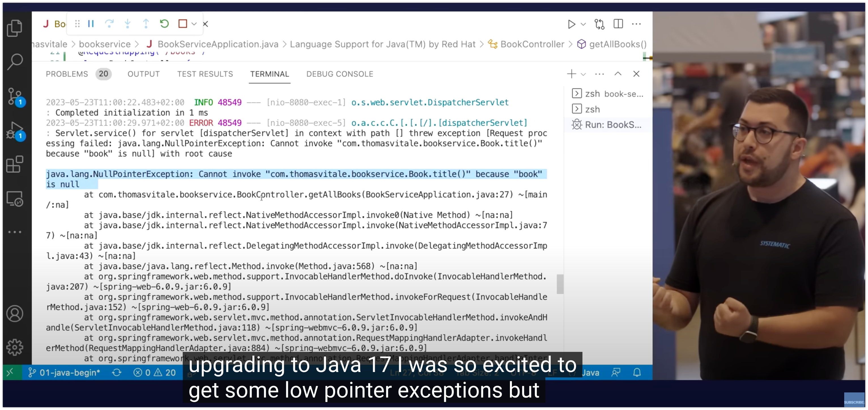This screenshot has height=410, width=868.
Task: Open the new terminal launch profile dropdown
Action: tap(583, 74)
